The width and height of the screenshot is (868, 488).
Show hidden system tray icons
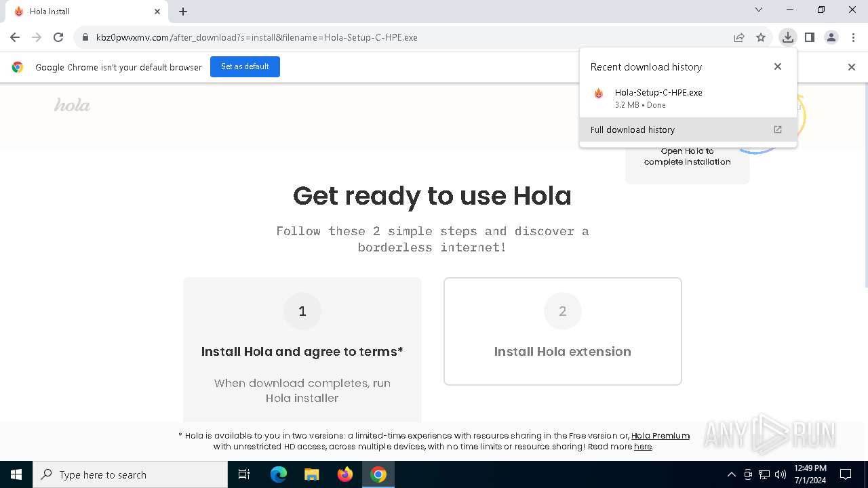[x=731, y=474]
